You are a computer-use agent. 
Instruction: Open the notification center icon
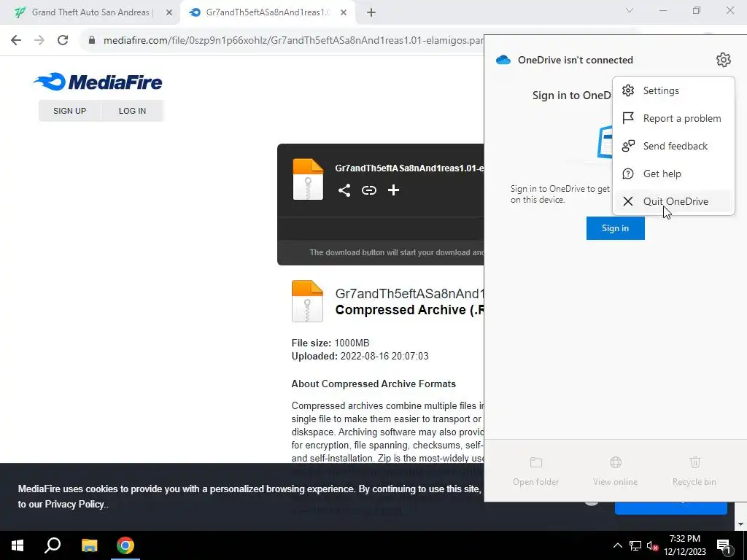[724, 545]
